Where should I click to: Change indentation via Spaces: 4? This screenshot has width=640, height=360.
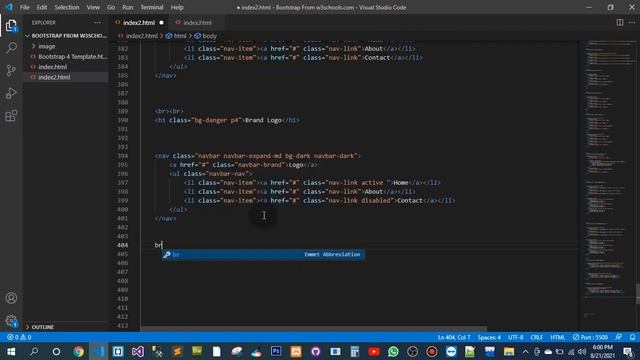pos(489,337)
